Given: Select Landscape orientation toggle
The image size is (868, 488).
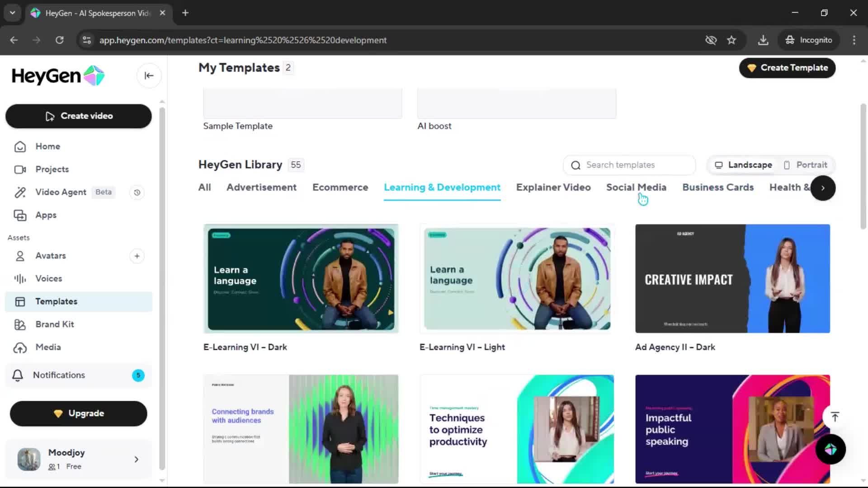Looking at the screenshot, I should [x=743, y=165].
